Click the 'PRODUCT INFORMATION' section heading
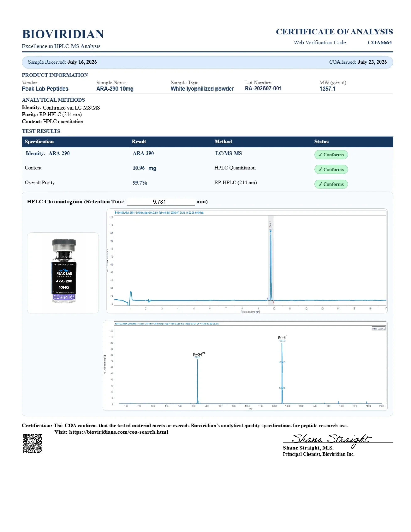Screen dimensions: 411x532 coord(55,75)
